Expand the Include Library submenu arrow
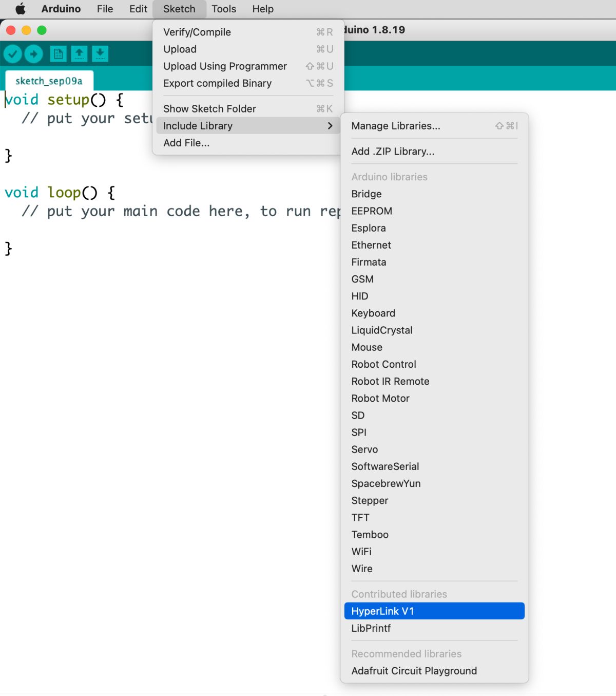616x696 pixels. tap(330, 125)
